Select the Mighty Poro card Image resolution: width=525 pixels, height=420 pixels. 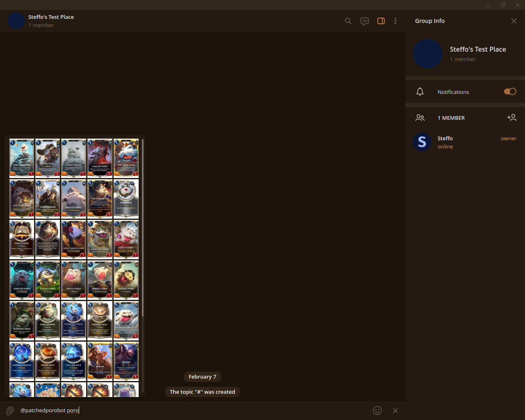click(x=74, y=199)
